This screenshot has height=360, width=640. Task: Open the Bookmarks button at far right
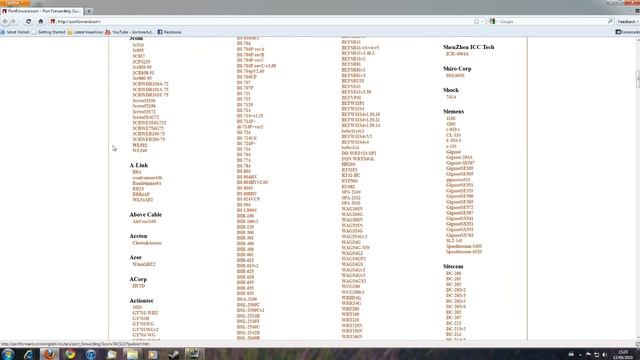[627, 32]
